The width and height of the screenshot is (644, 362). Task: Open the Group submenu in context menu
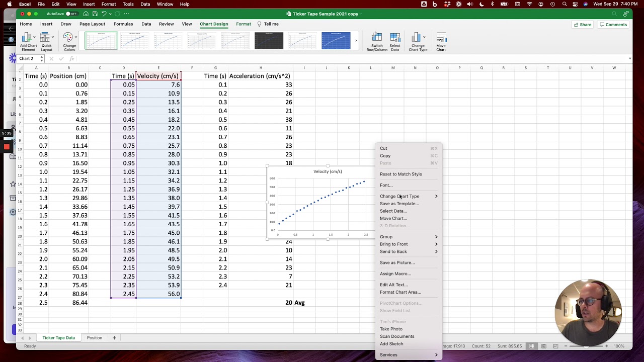coord(409,237)
